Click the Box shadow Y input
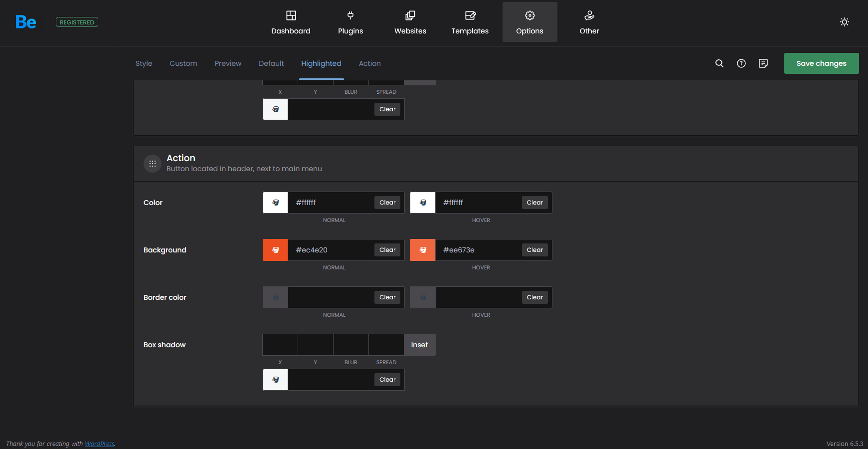Viewport: 868px width, 449px height. (316, 345)
